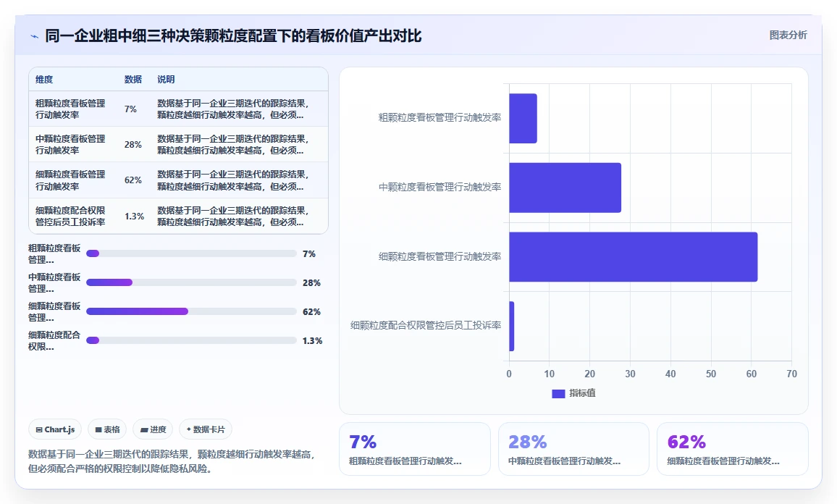Click the 指标值 legend color swatch
The image size is (837, 504).
click(x=558, y=393)
